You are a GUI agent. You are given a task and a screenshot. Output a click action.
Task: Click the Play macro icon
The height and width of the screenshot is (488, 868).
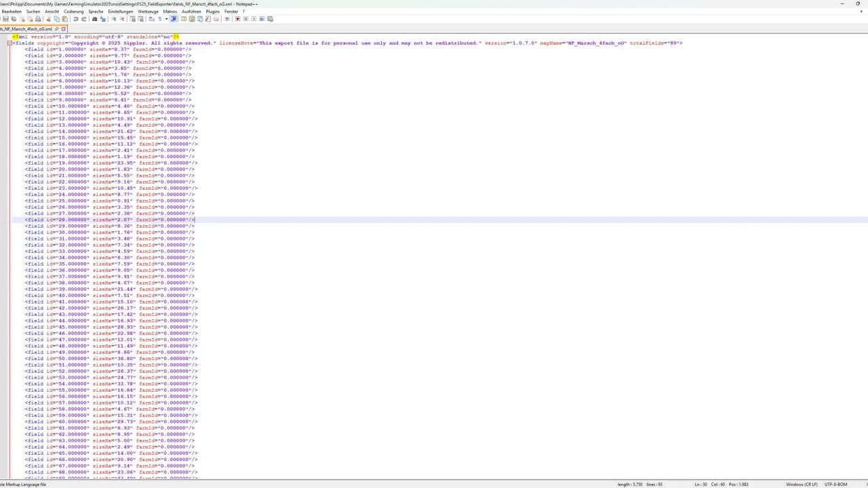pos(253,19)
